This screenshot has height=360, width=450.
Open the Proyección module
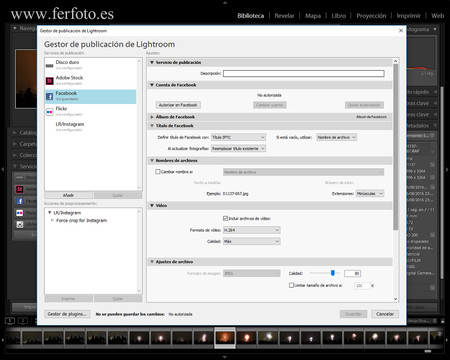click(x=371, y=16)
